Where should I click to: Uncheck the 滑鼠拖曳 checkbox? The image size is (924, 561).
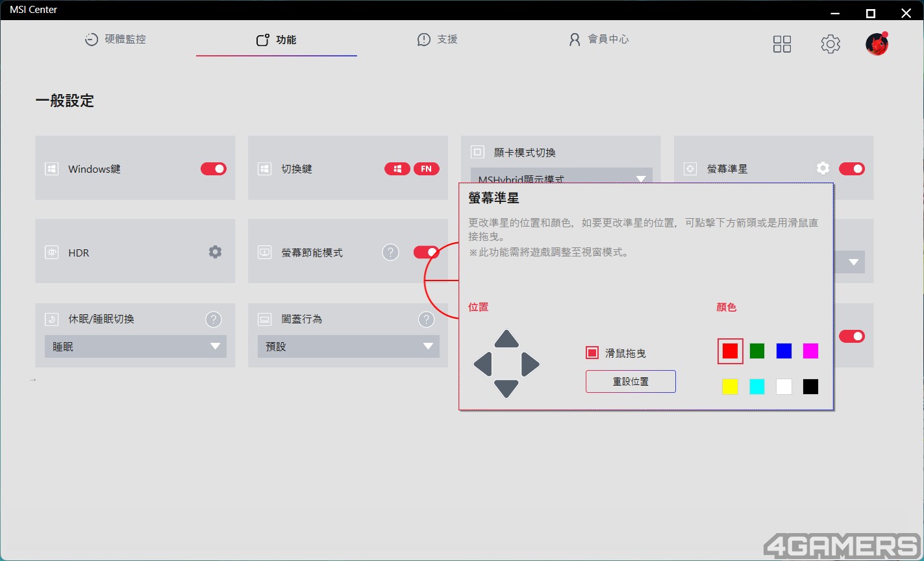(592, 353)
